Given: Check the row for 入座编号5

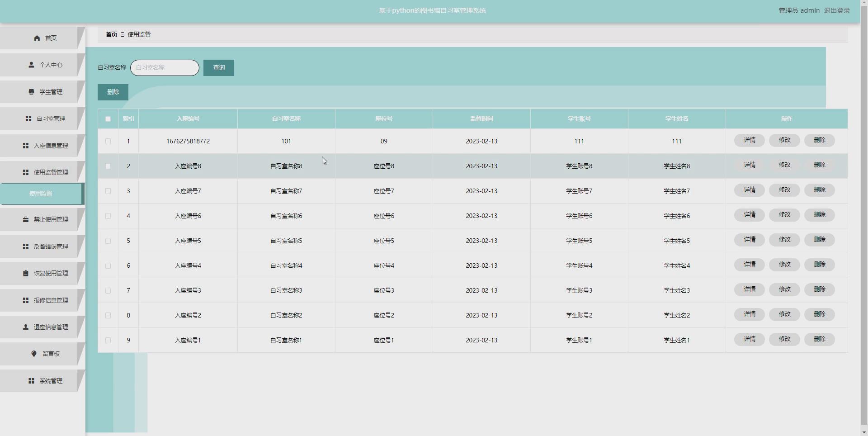Looking at the screenshot, I should pos(108,241).
